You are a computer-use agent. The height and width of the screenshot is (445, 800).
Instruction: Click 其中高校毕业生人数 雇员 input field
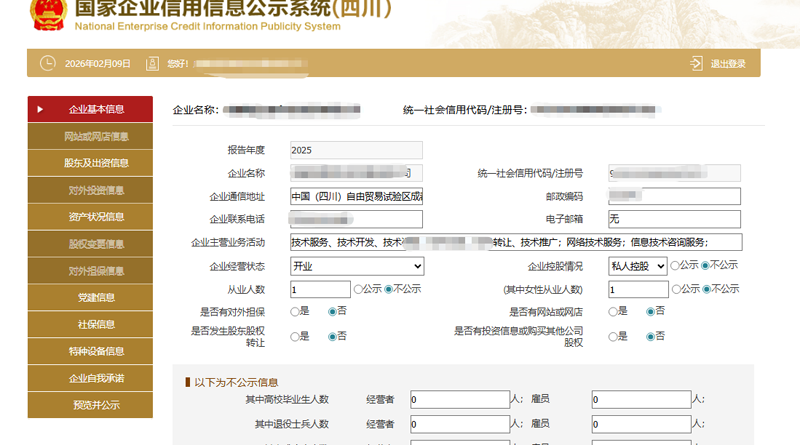pos(641,400)
